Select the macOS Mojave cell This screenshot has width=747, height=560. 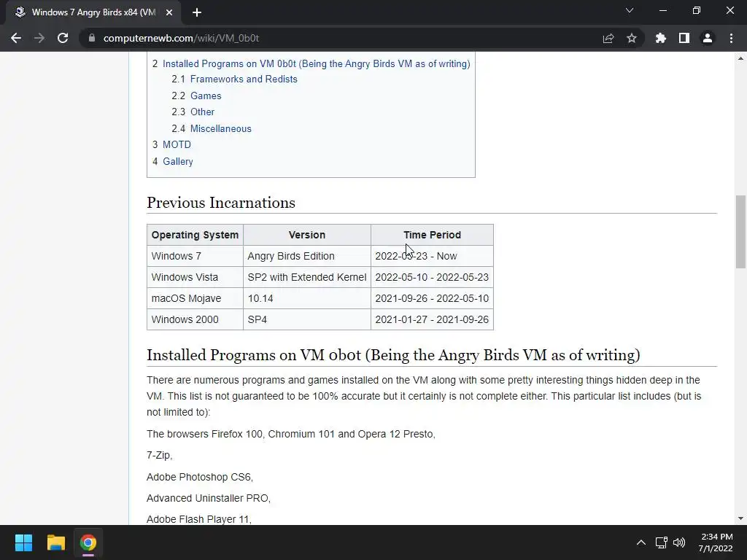pos(195,298)
